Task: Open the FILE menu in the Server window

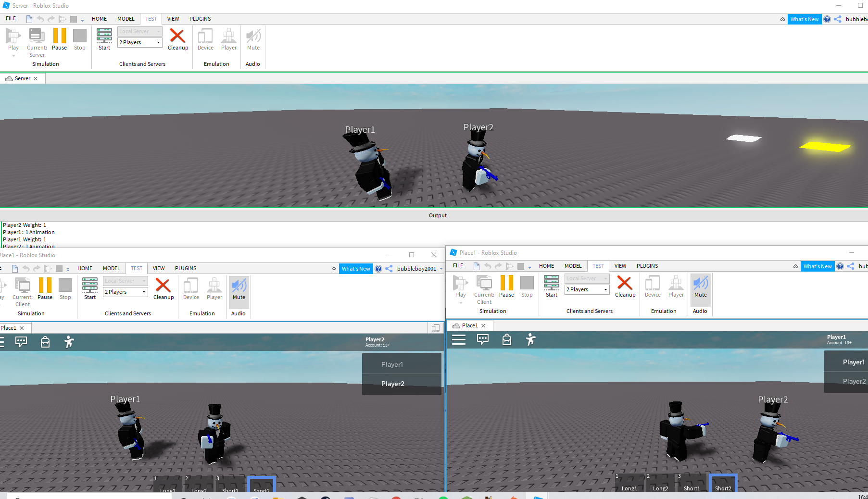Action: [11, 19]
